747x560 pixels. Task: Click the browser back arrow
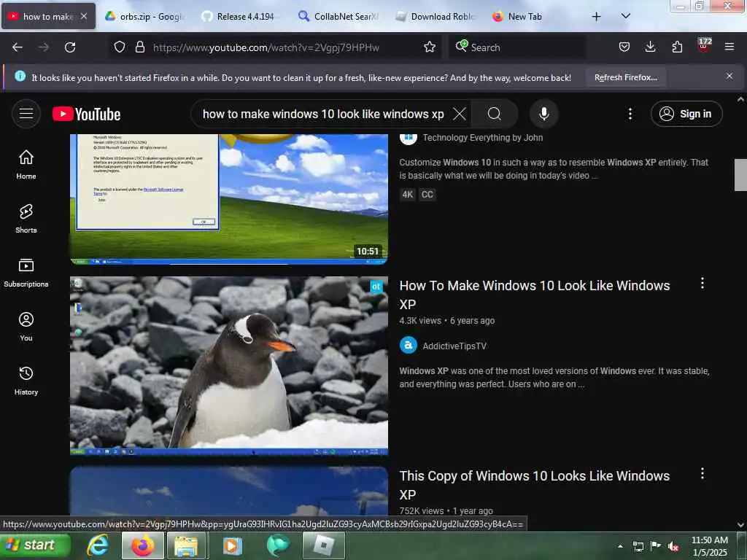coord(18,47)
